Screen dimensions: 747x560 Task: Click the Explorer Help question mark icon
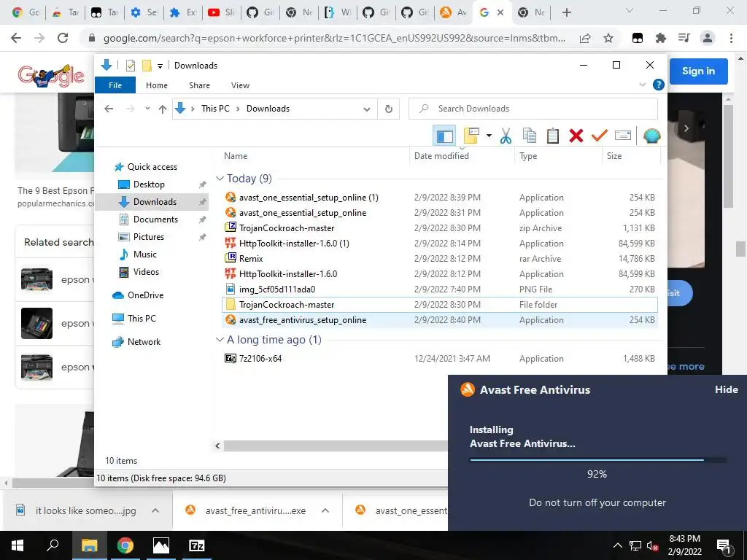[x=659, y=85]
